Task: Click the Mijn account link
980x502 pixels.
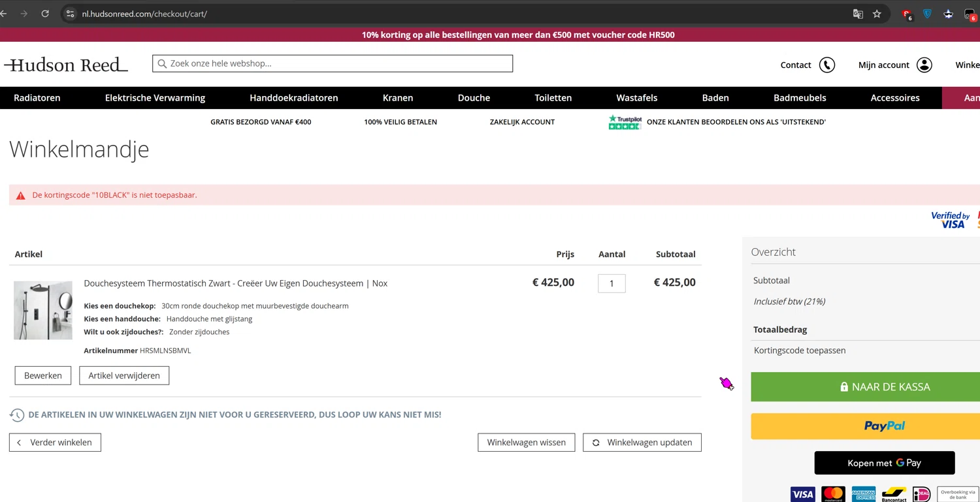Action: click(x=884, y=65)
